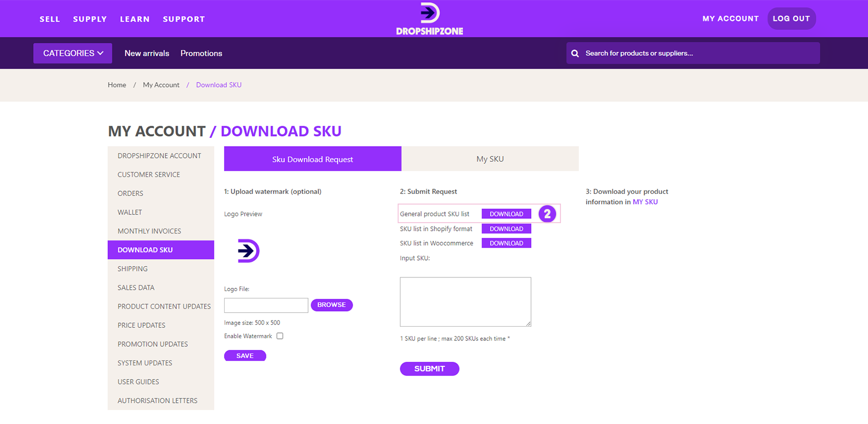This screenshot has width=868, height=424.
Task: Download the general product SKU list
Action: (506, 214)
